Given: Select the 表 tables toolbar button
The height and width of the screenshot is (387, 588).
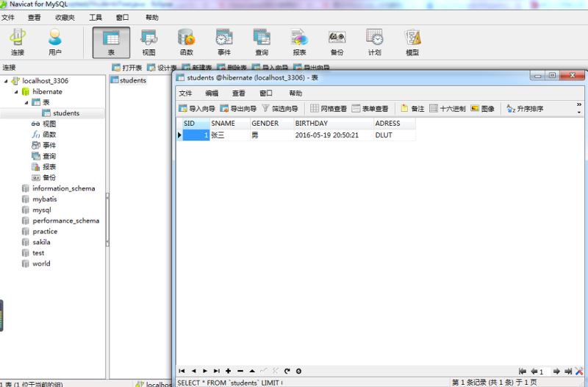Looking at the screenshot, I should pyautogui.click(x=111, y=43).
